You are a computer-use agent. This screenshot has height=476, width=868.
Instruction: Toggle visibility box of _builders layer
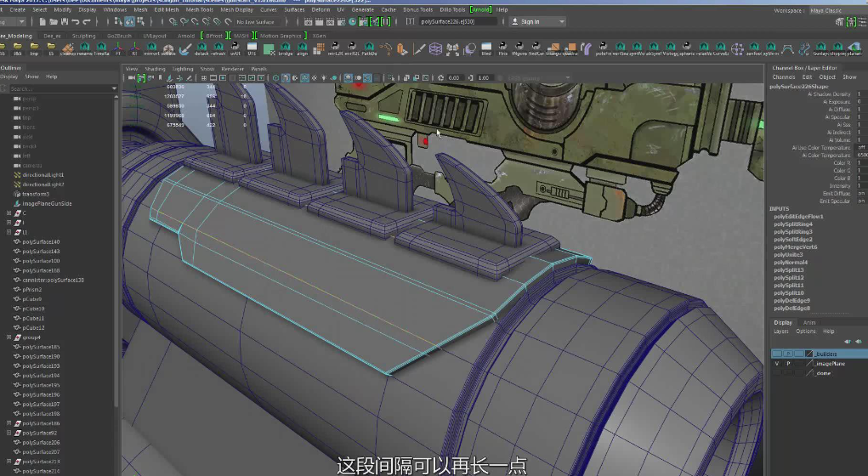coord(777,354)
